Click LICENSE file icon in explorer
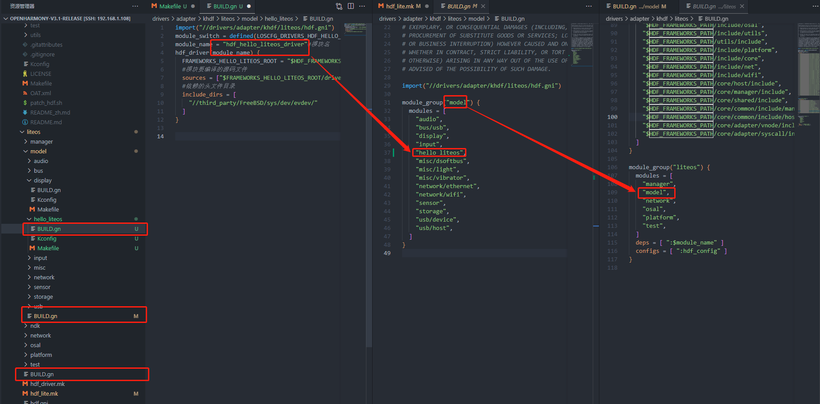 (x=25, y=74)
